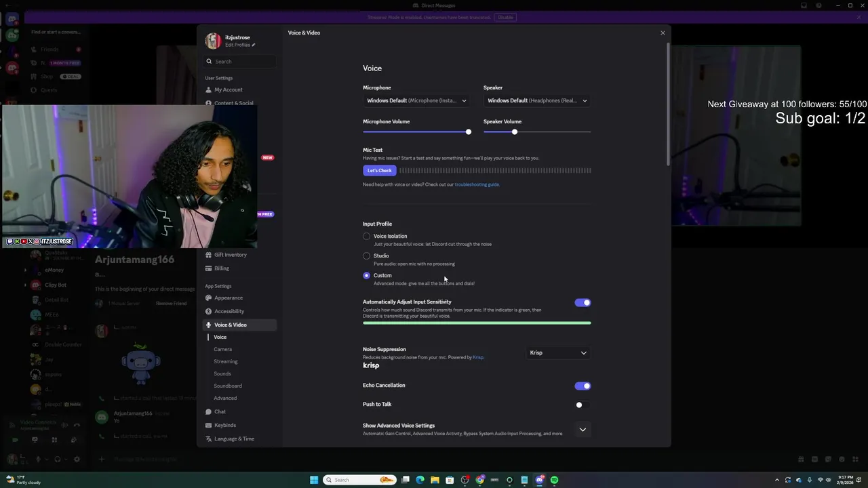Close the settings panel with the X
The height and width of the screenshot is (488, 868).
(x=663, y=33)
